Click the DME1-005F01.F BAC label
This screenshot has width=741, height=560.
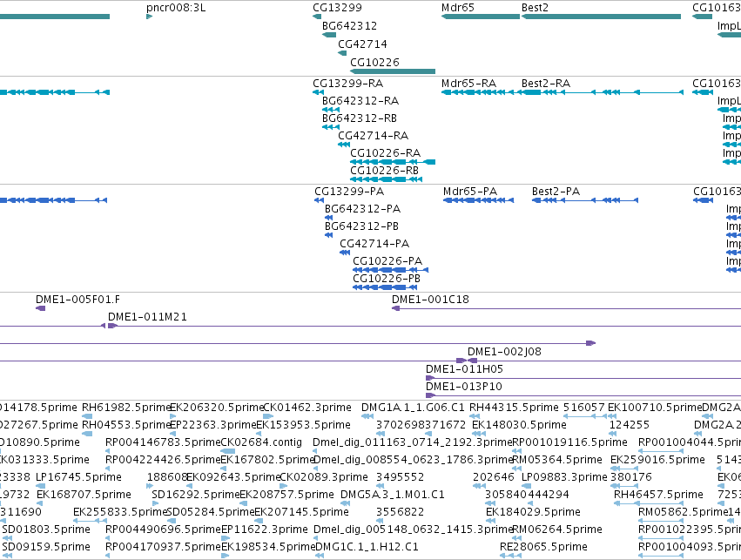tap(78, 300)
